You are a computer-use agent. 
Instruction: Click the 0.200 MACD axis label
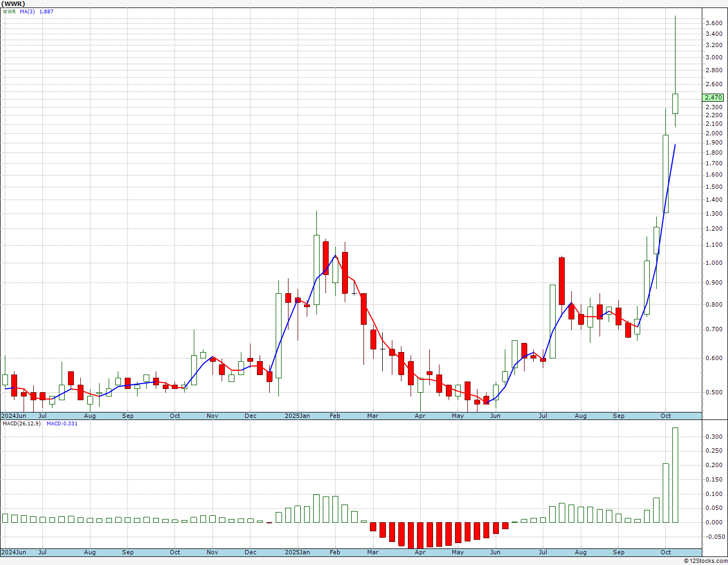coord(714,465)
